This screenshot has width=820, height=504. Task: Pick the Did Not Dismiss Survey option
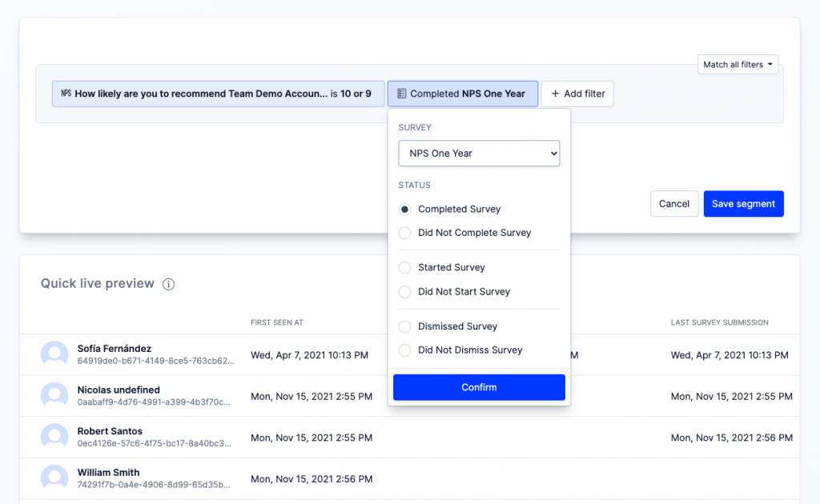pyautogui.click(x=404, y=350)
